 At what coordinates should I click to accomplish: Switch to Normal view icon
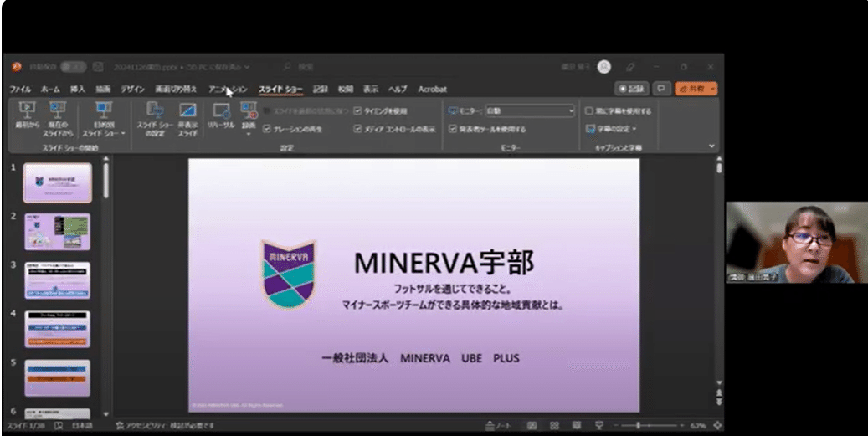pos(532,426)
